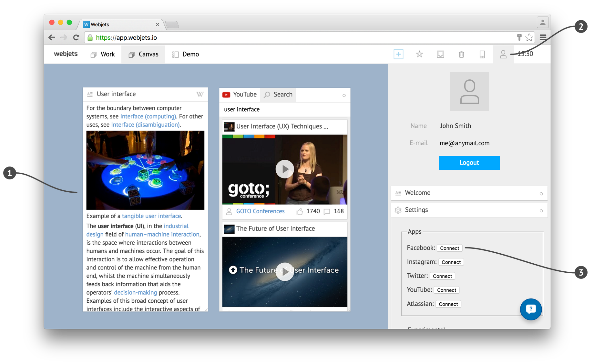Click the thumbs-up icon next to 1740

point(300,211)
